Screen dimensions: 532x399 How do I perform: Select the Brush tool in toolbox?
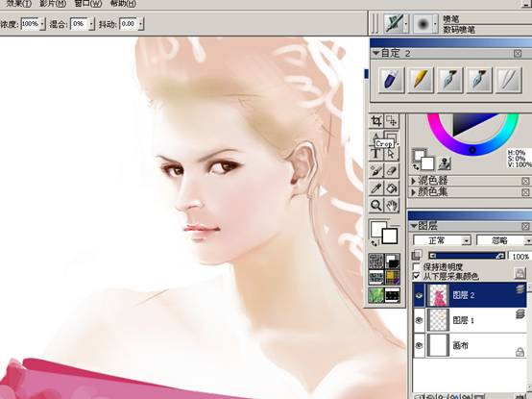pyautogui.click(x=375, y=171)
